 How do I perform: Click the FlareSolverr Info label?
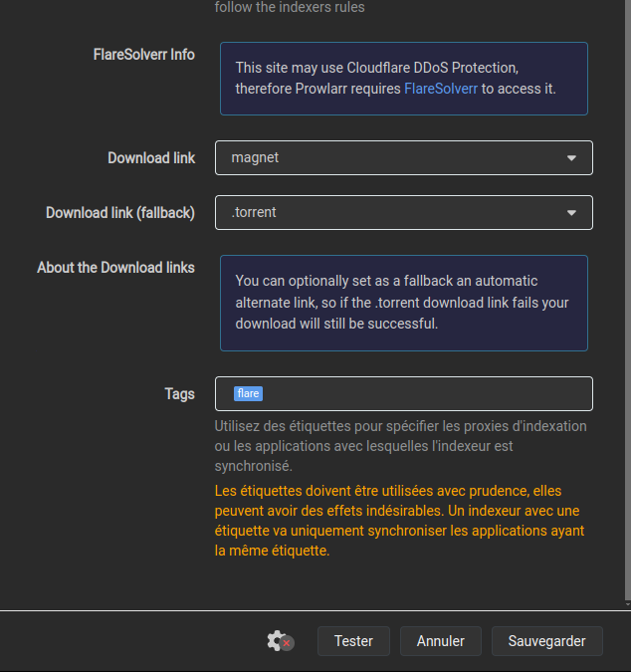point(144,55)
